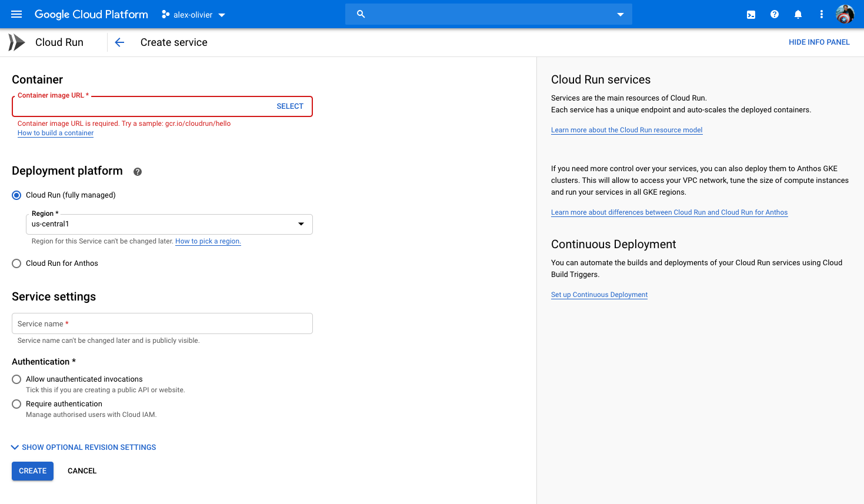Click the Cloud Run title text
Image resolution: width=864 pixels, height=504 pixels.
click(x=59, y=42)
